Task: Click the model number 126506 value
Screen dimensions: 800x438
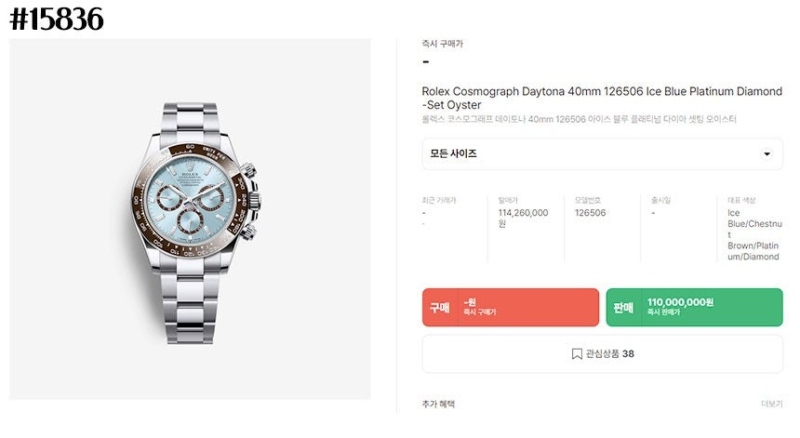Action: pyautogui.click(x=590, y=212)
